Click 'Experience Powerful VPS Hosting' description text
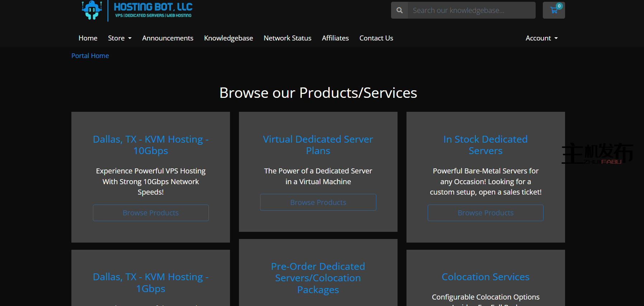Viewport: 644px width, 306px height. [x=151, y=181]
